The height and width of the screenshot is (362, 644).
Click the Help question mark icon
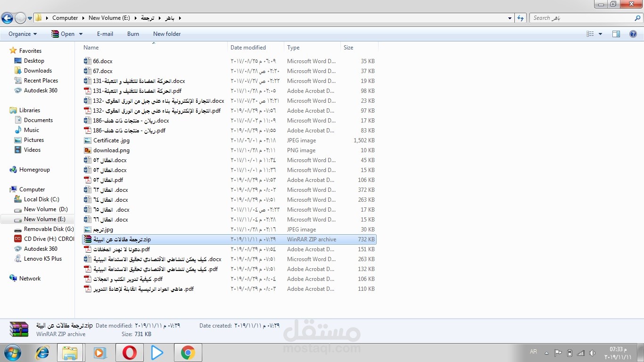coord(633,34)
